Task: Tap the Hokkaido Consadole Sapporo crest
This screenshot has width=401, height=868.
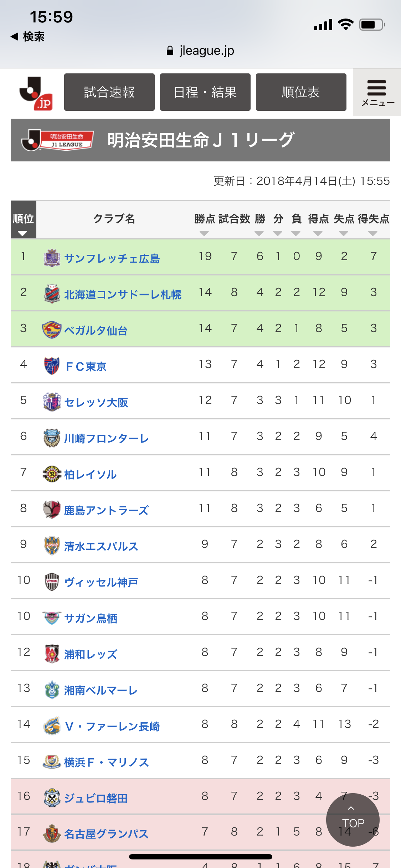Action: click(52, 293)
